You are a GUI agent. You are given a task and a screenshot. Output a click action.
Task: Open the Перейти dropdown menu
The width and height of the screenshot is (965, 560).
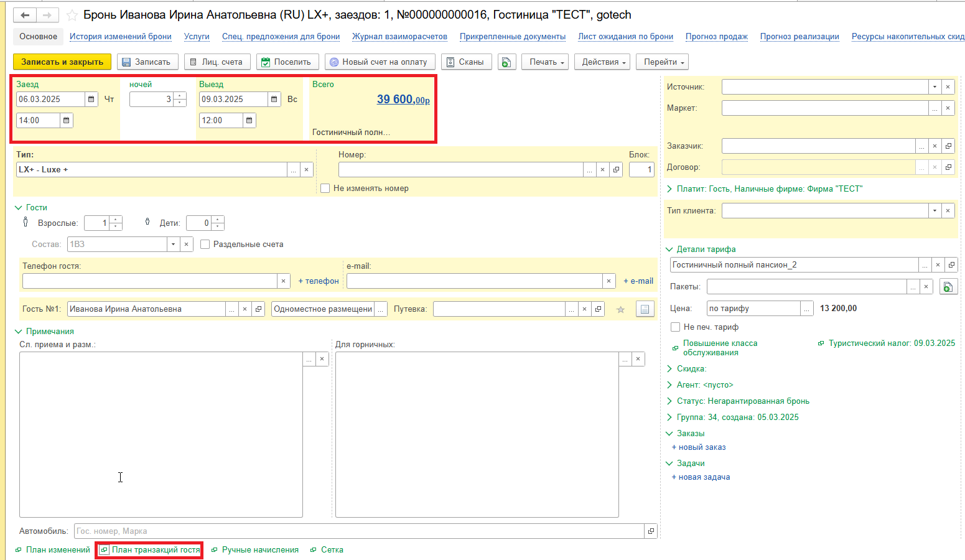point(662,62)
